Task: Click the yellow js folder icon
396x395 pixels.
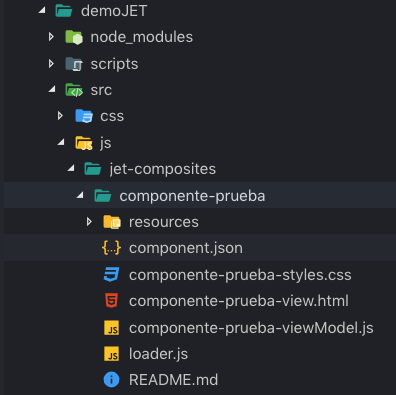Action: click(x=84, y=143)
